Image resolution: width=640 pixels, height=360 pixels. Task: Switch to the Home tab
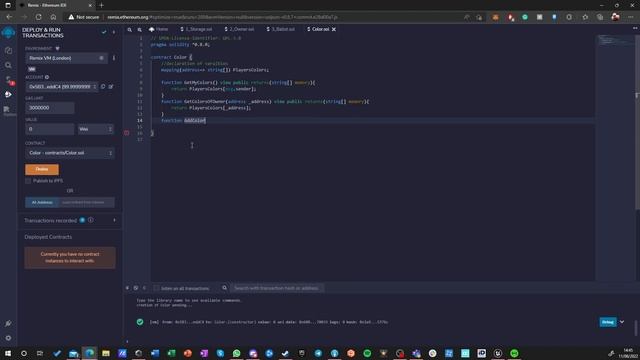click(158, 29)
